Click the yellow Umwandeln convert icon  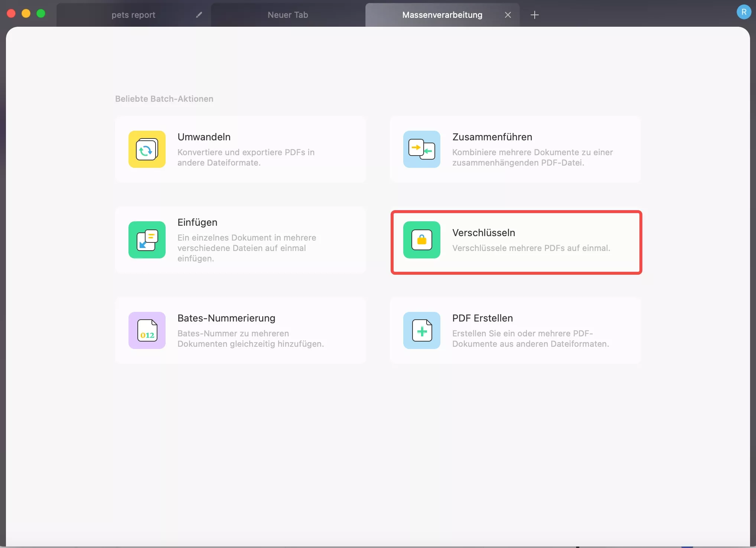click(147, 149)
